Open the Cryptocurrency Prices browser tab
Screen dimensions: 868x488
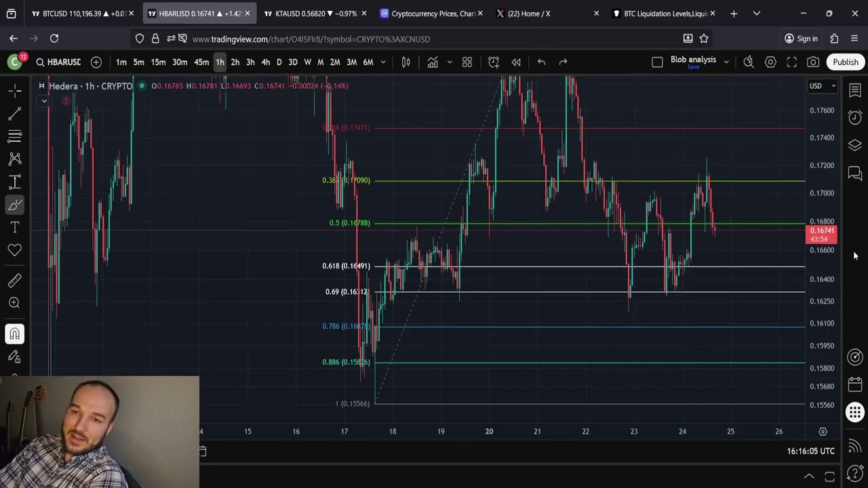[x=431, y=14]
